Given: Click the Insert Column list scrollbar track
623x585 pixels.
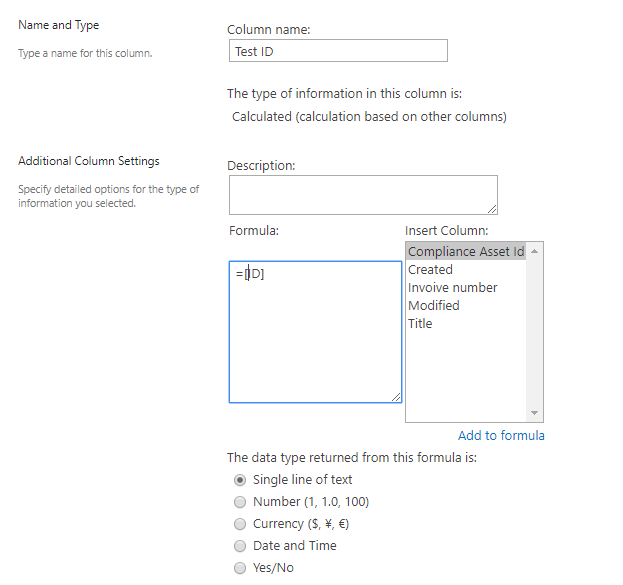Looking at the screenshot, I should pyautogui.click(x=534, y=332).
